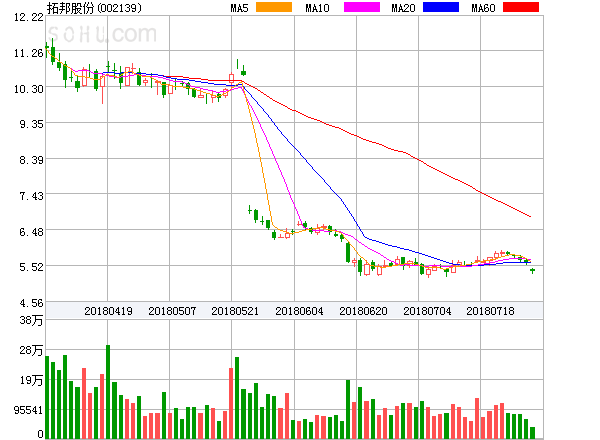Click the 10.30 price axis label

click(29, 89)
